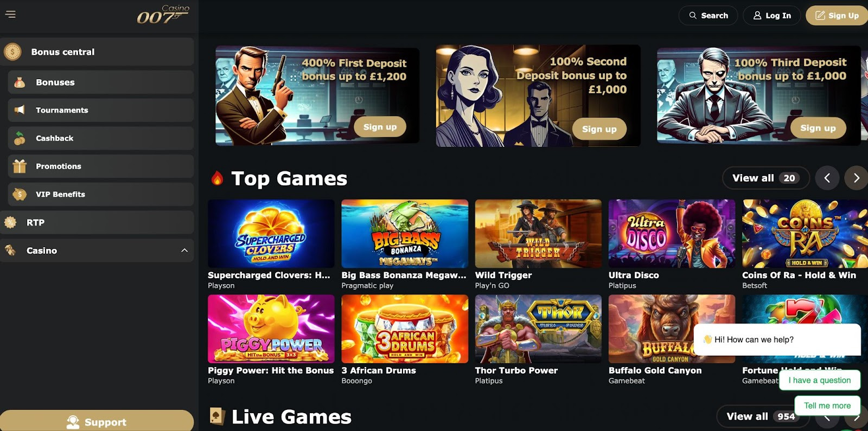
Task: View all 20 Top Games
Action: pyautogui.click(x=765, y=178)
